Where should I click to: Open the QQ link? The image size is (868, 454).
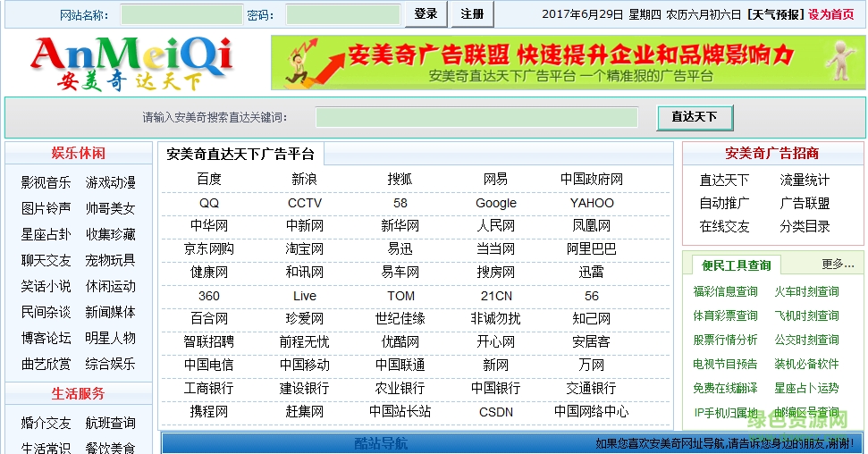(x=209, y=203)
